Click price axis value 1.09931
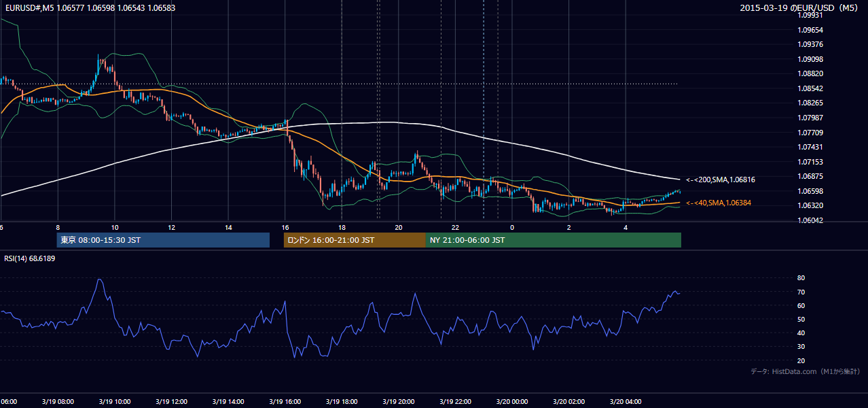 pyautogui.click(x=810, y=15)
